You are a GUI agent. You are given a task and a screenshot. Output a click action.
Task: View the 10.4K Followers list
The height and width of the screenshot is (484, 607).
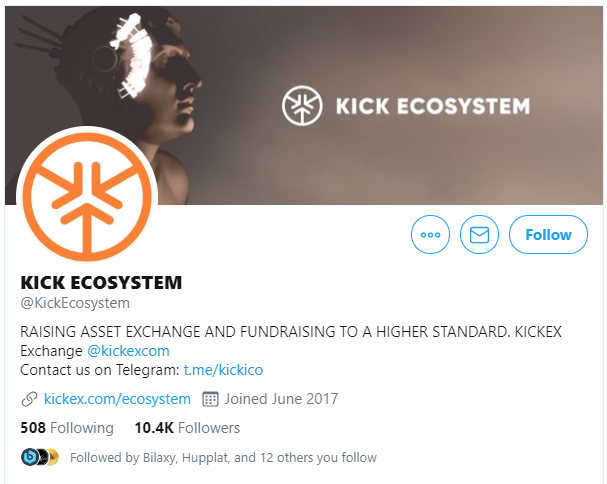click(x=187, y=428)
